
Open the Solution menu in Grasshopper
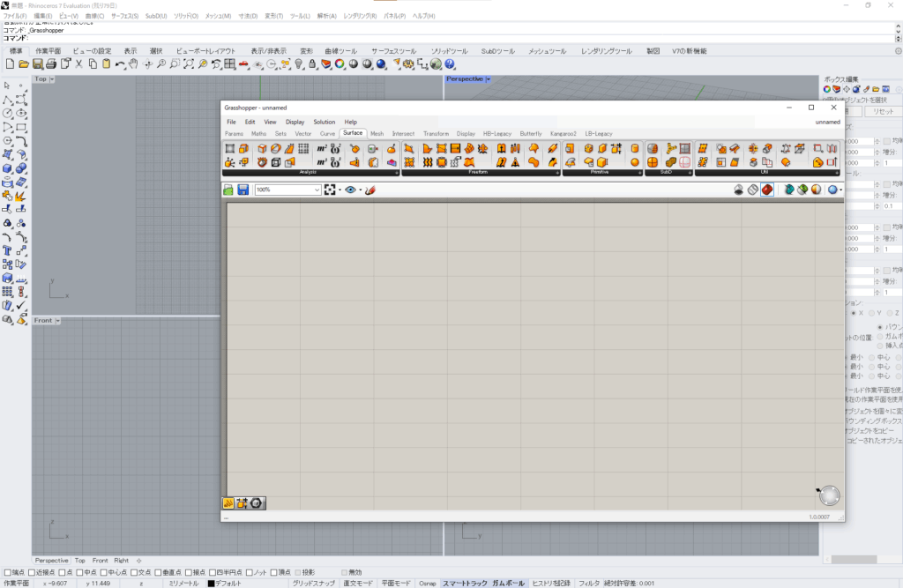pos(325,122)
